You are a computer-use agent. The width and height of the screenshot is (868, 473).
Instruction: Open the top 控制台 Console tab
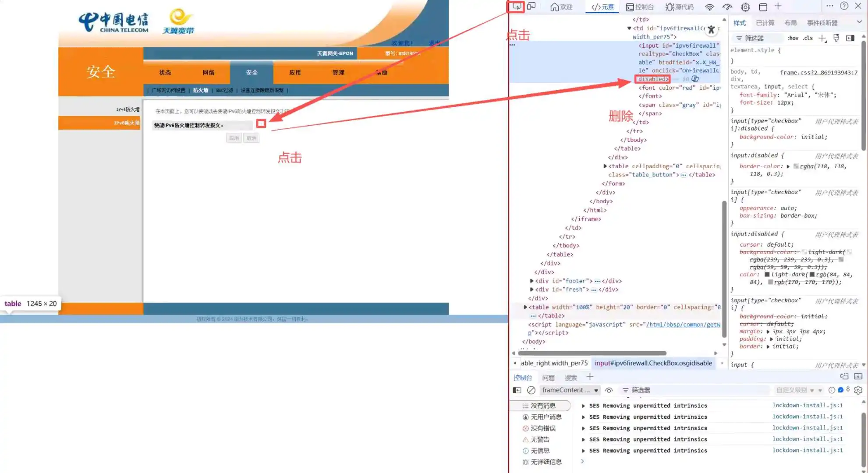point(640,7)
